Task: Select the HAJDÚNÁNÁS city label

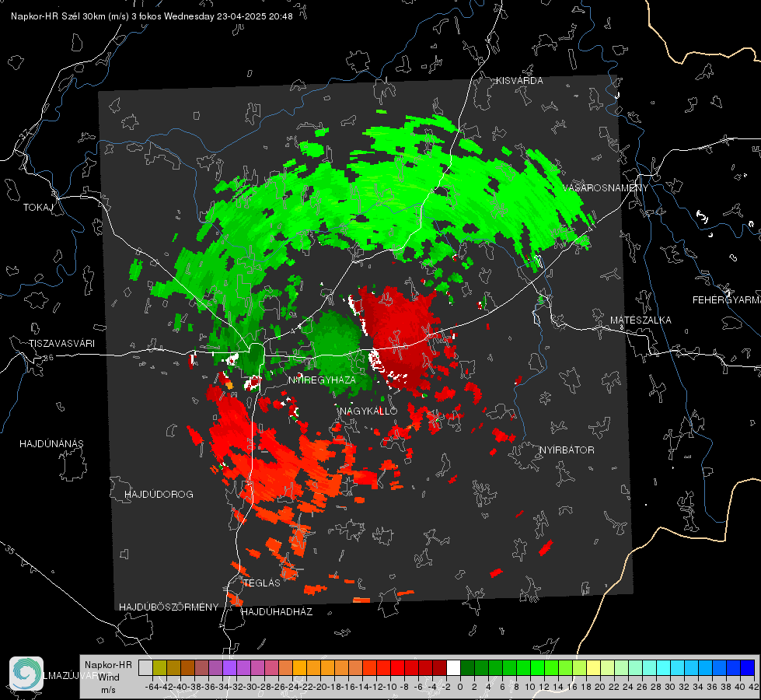Action: 51,443
